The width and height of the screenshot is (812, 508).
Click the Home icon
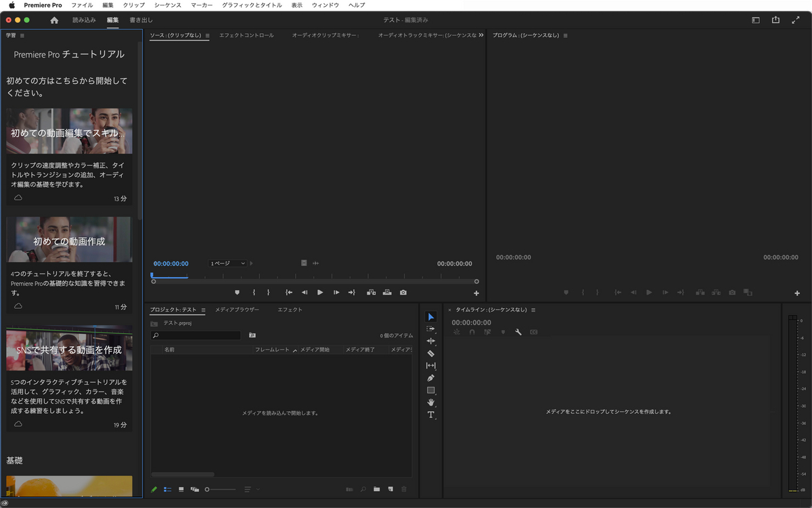coord(54,20)
